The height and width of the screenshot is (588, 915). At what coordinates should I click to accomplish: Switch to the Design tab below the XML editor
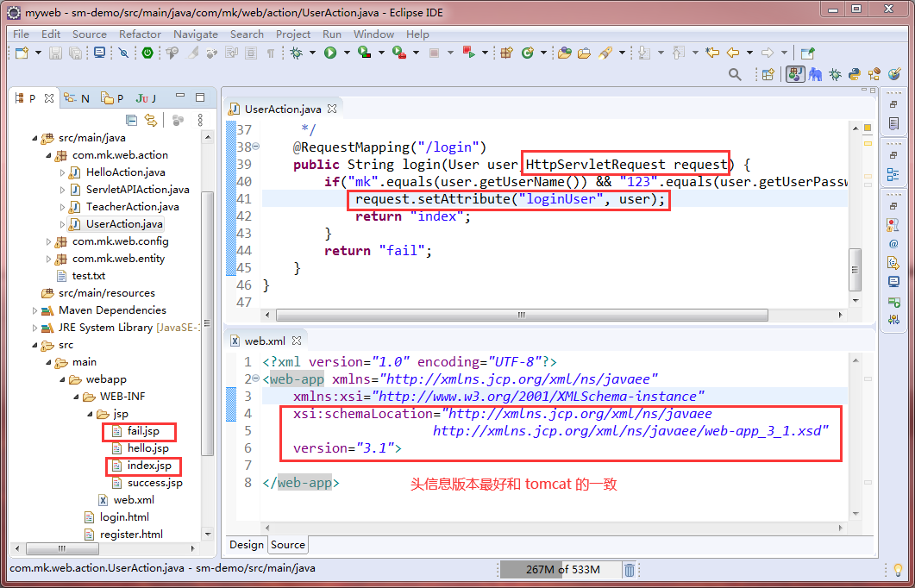(x=247, y=545)
